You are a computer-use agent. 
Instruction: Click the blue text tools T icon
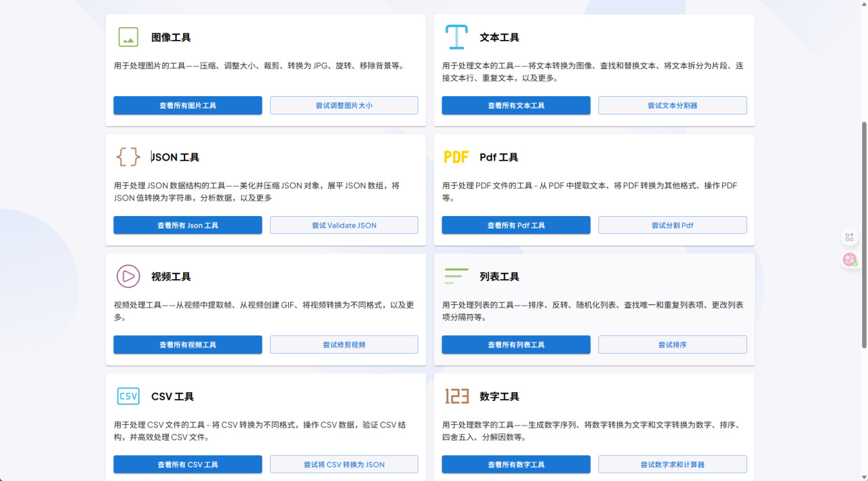[x=456, y=37]
